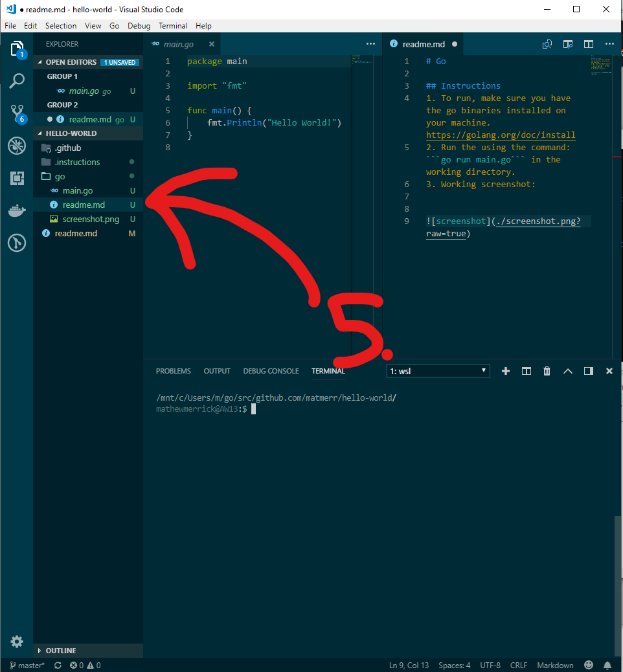This screenshot has height=672, width=623.
Task: Open the Selection menu
Action: [x=61, y=26]
